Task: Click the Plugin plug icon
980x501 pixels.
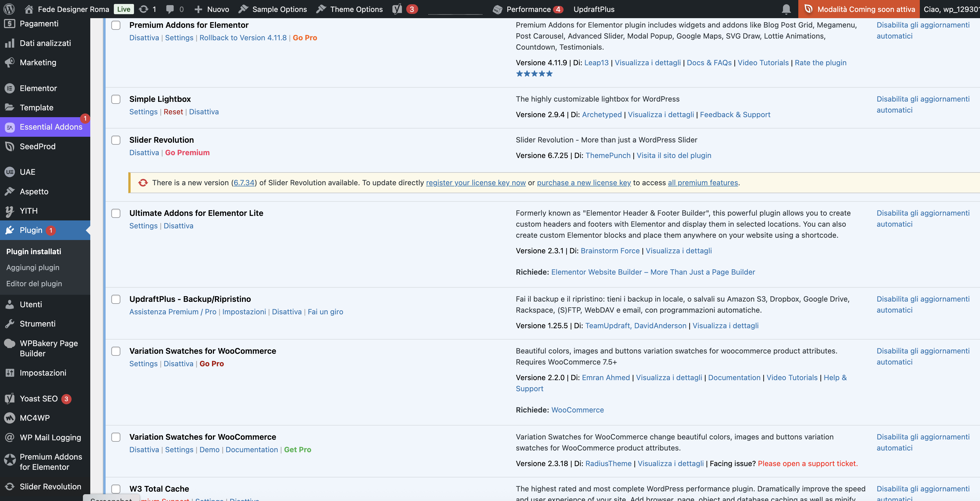Action: click(x=10, y=230)
